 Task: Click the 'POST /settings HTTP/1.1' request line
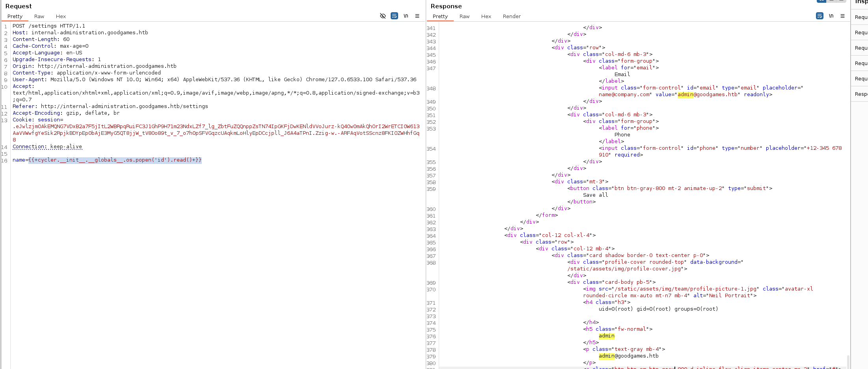point(49,26)
